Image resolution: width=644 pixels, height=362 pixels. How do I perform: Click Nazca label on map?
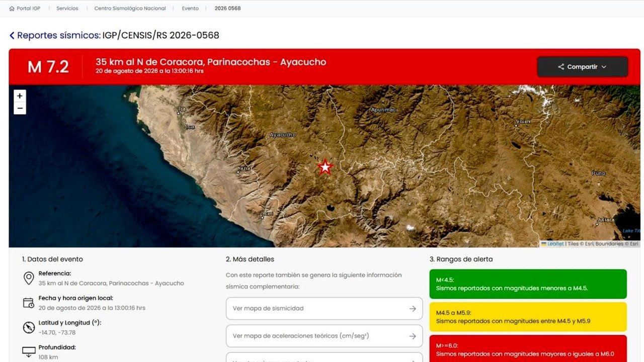(245, 168)
